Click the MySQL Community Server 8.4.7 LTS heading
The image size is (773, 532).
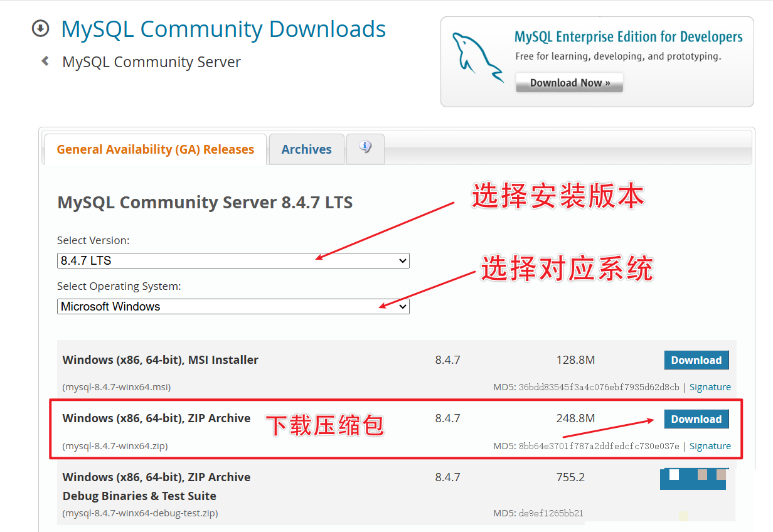[205, 203]
